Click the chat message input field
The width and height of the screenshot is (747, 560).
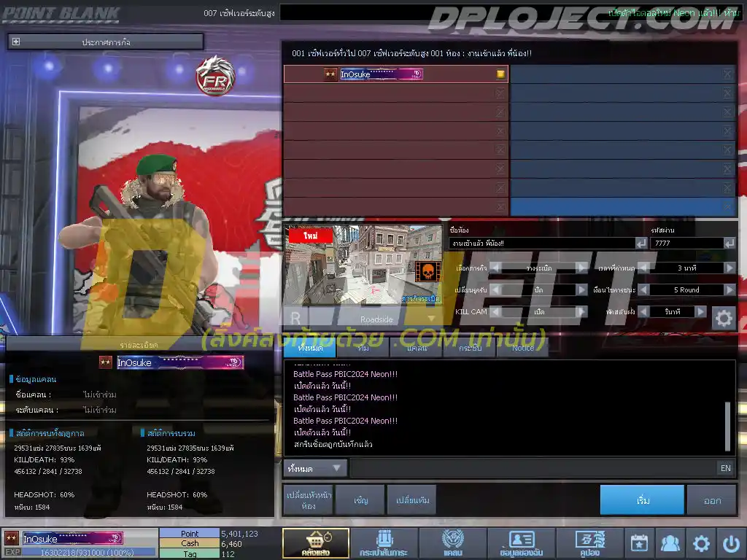click(533, 469)
